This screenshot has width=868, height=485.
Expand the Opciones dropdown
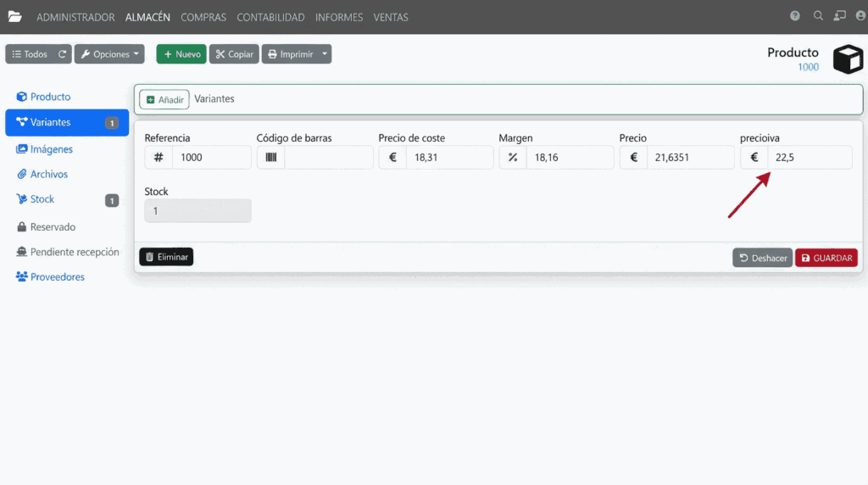point(109,54)
